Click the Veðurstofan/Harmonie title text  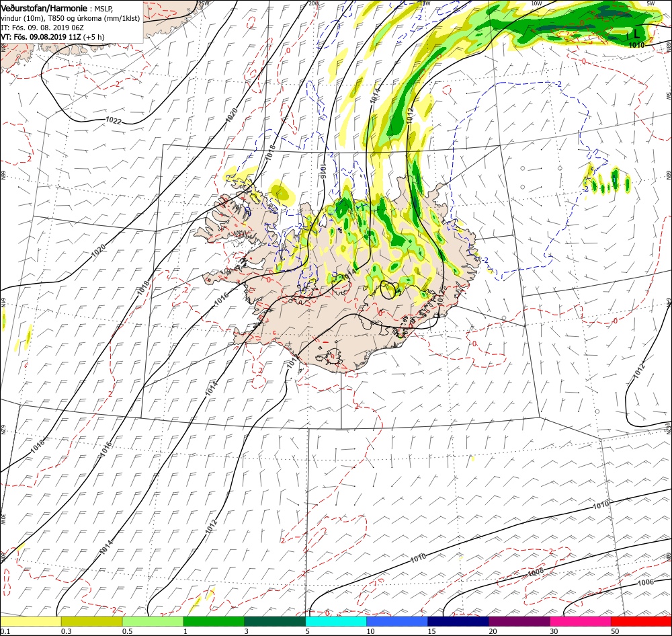pyautogui.click(x=44, y=8)
